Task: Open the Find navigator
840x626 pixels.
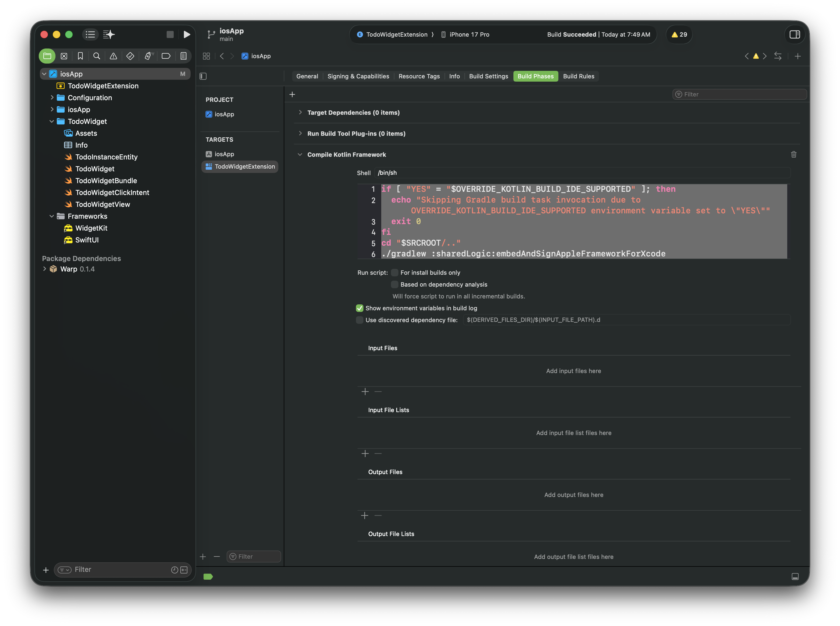Action: point(97,56)
